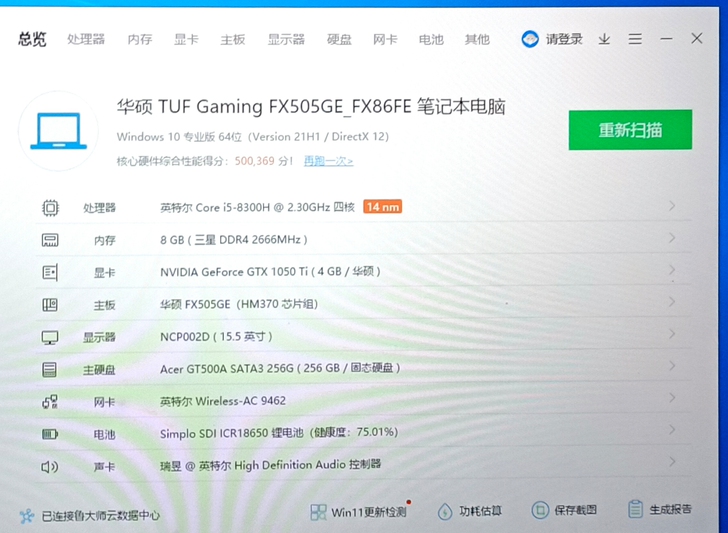Image resolution: width=728 pixels, height=533 pixels.
Task: Click the processor chip icon
Action: (x=50, y=208)
